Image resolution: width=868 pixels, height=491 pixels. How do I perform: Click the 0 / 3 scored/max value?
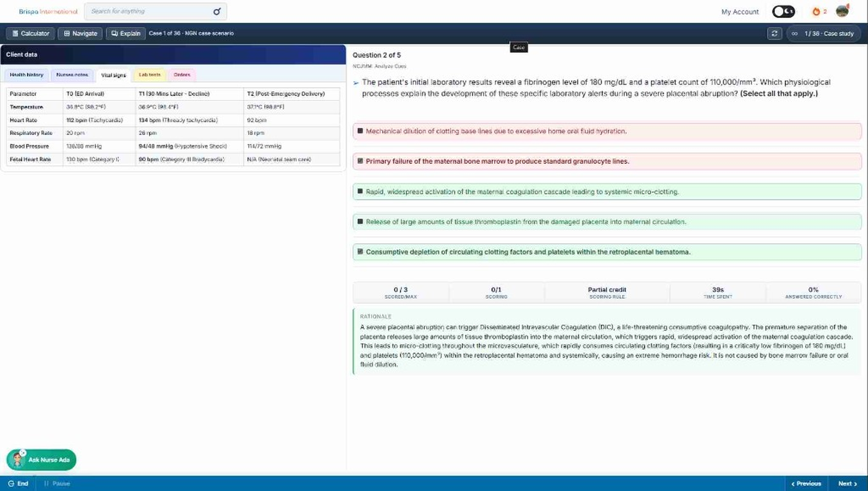coord(401,290)
